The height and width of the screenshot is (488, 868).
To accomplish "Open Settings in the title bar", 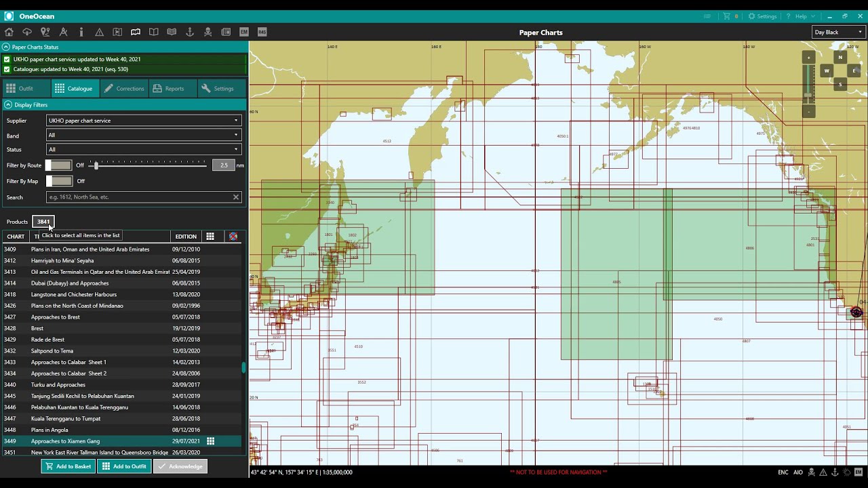I will coord(762,16).
